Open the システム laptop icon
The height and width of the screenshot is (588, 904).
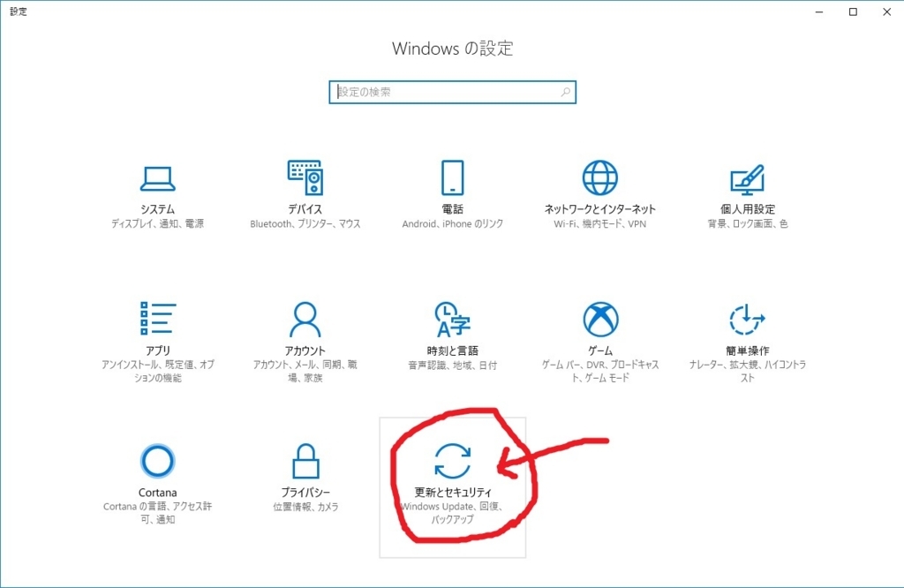pyautogui.click(x=157, y=178)
